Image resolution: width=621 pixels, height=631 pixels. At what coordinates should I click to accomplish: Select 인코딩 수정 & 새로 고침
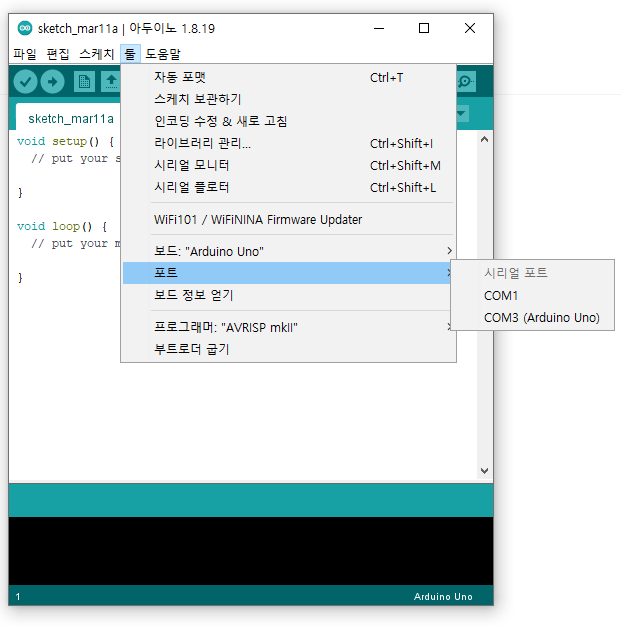[x=289, y=121]
